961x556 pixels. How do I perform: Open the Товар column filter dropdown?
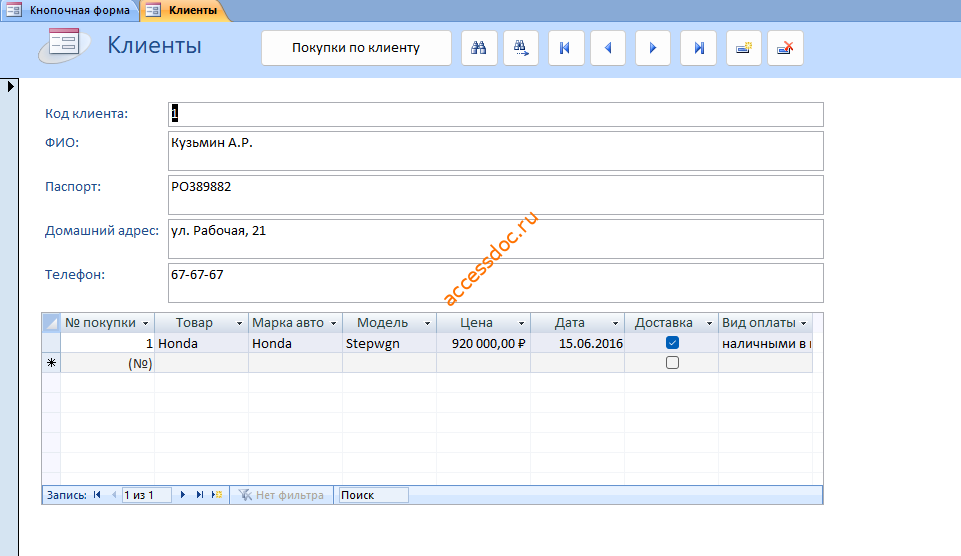coord(239,323)
